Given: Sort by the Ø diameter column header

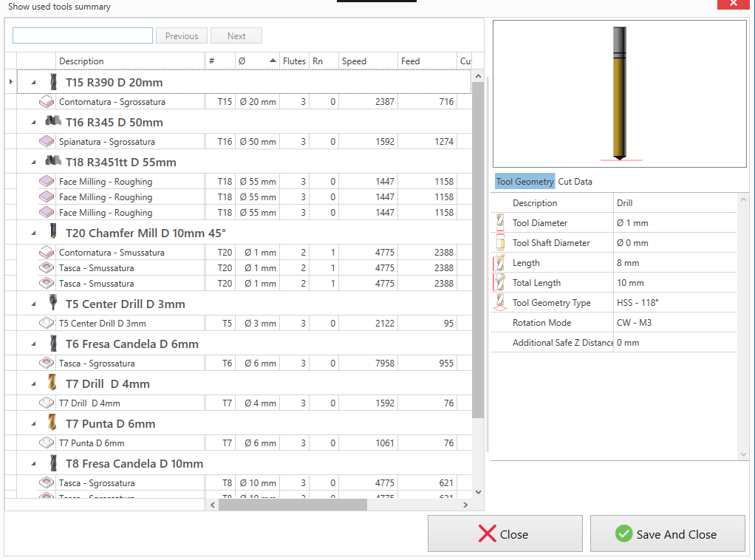Looking at the screenshot, I should pyautogui.click(x=256, y=61).
